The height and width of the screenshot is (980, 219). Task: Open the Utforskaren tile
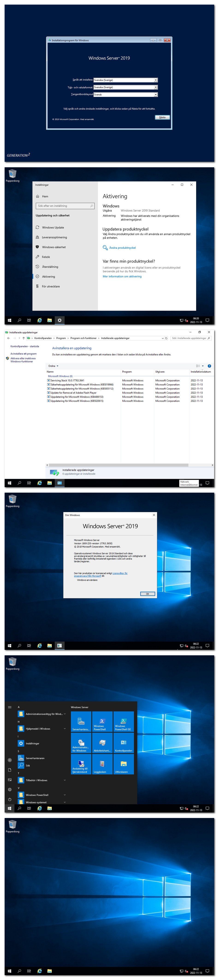[x=124, y=764]
